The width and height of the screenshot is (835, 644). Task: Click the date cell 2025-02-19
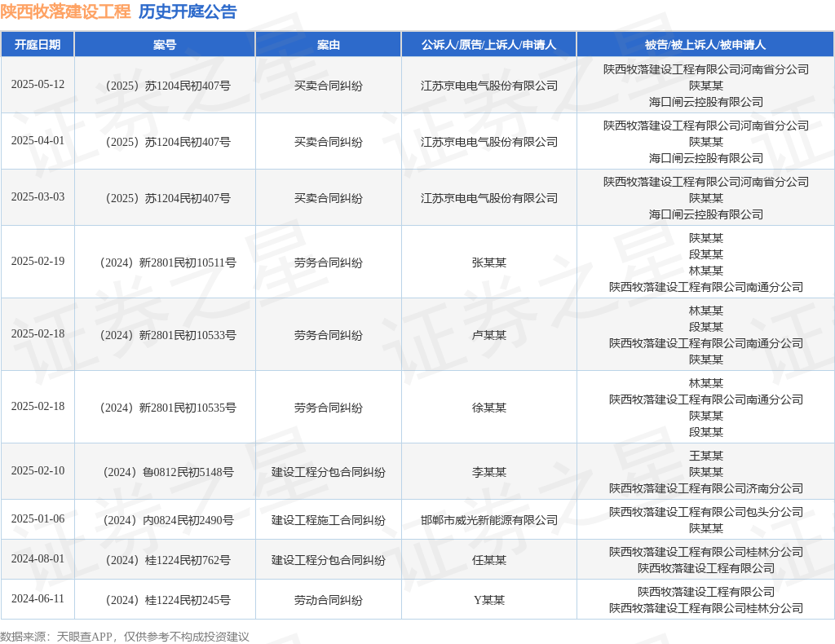click(x=38, y=262)
